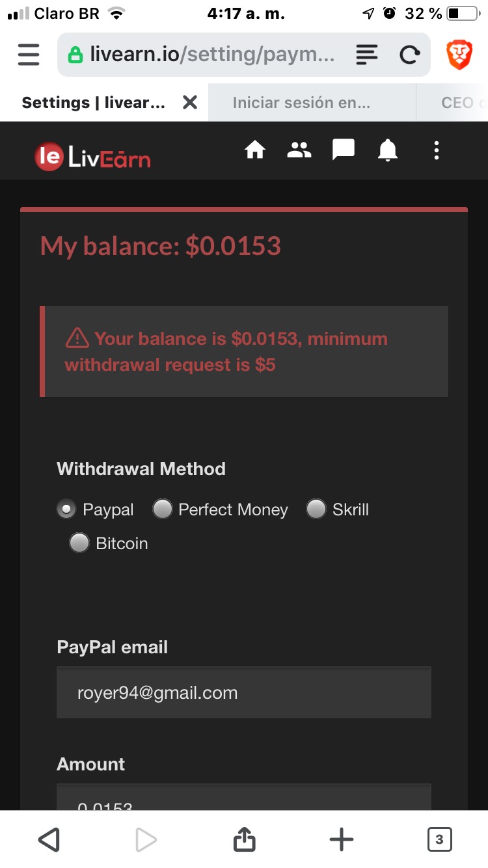Tap the share icon

click(x=244, y=839)
